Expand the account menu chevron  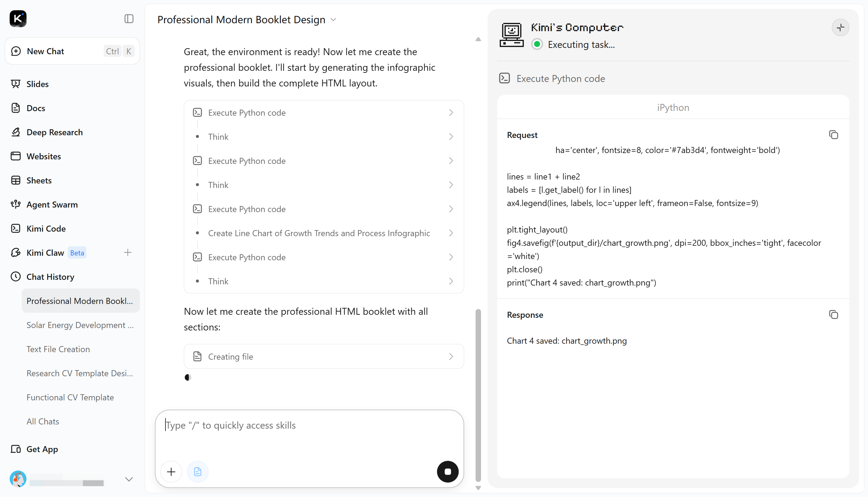tap(129, 480)
